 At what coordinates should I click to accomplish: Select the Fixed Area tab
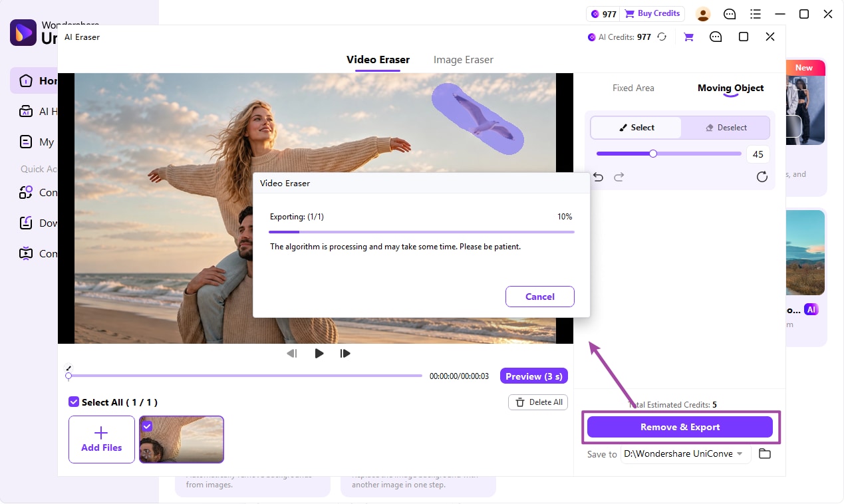[633, 88]
